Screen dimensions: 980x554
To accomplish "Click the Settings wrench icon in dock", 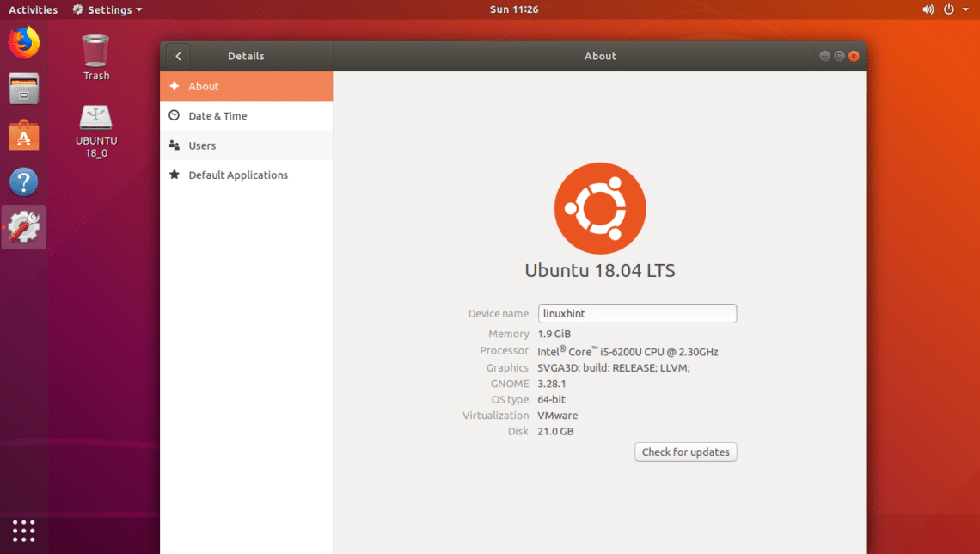I will 24,227.
